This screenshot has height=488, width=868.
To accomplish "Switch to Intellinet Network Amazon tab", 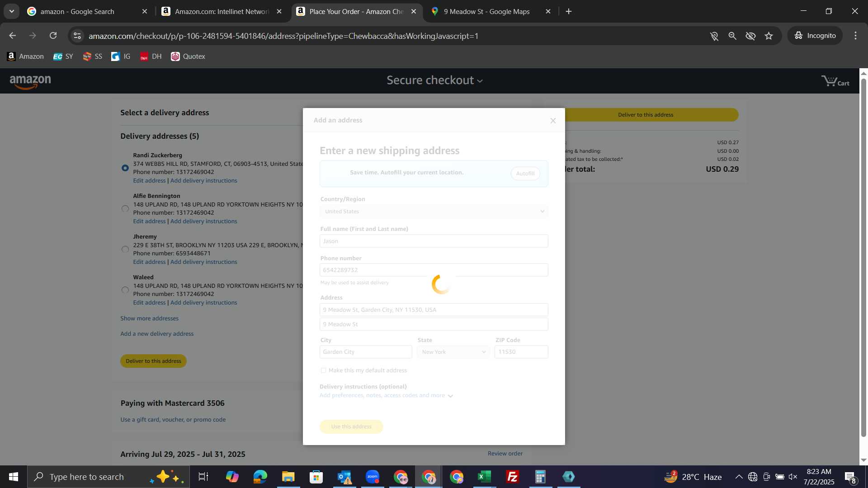I will 222,11.
